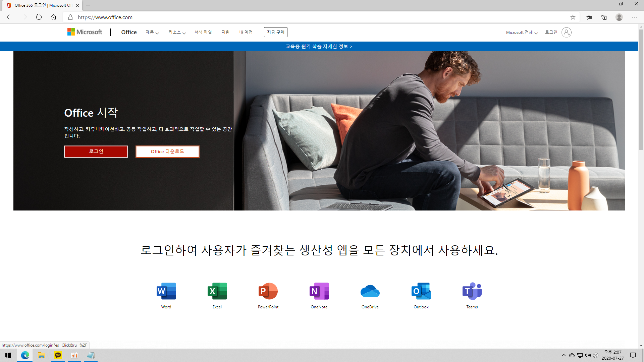Screen dimensions: 644x362
Task: Click the scrollbar down arrow
Action: point(641,345)
